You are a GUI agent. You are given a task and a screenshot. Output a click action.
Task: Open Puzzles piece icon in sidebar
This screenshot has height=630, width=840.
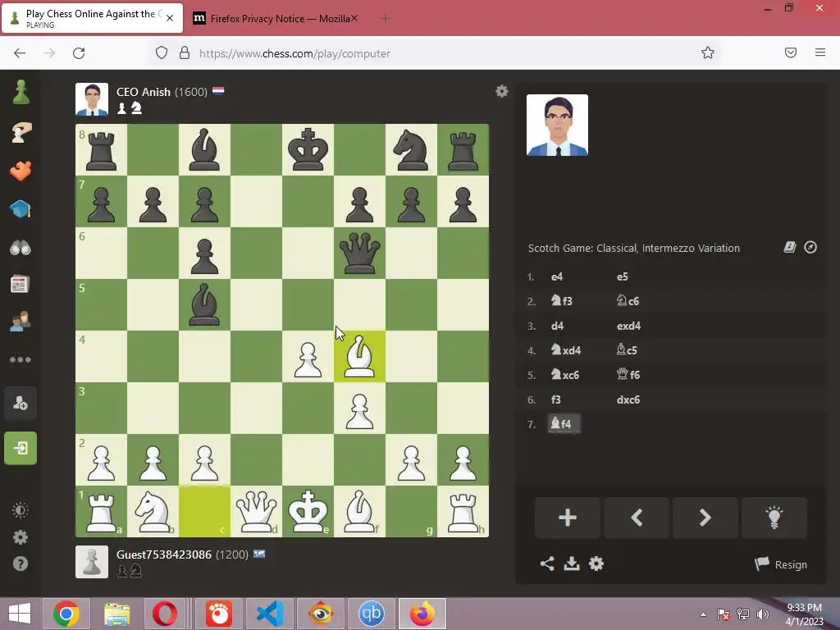[21, 171]
